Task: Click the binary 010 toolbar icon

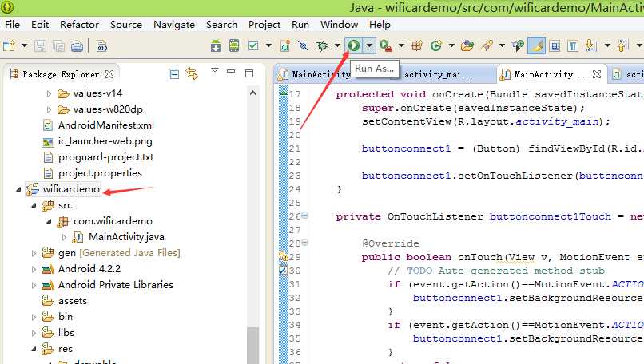Action: click(x=101, y=46)
